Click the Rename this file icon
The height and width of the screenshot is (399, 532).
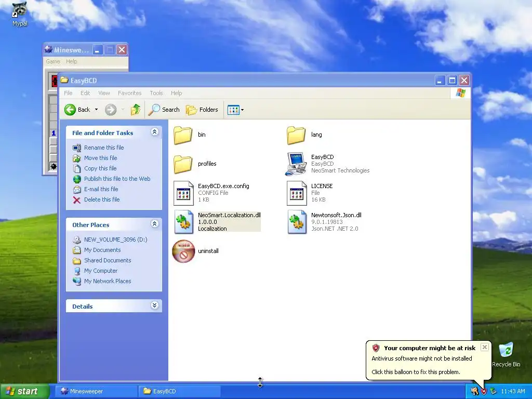(x=77, y=148)
